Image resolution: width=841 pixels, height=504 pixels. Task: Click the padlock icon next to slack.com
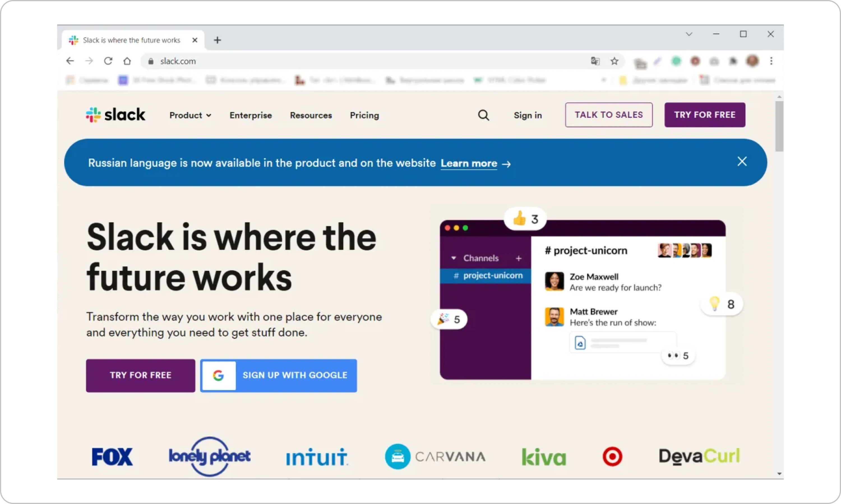[151, 61]
